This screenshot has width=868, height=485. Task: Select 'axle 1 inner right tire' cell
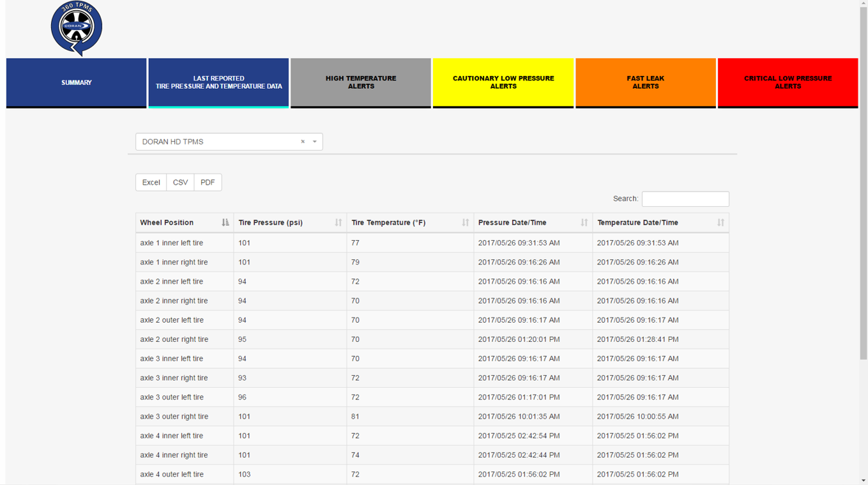click(x=185, y=262)
